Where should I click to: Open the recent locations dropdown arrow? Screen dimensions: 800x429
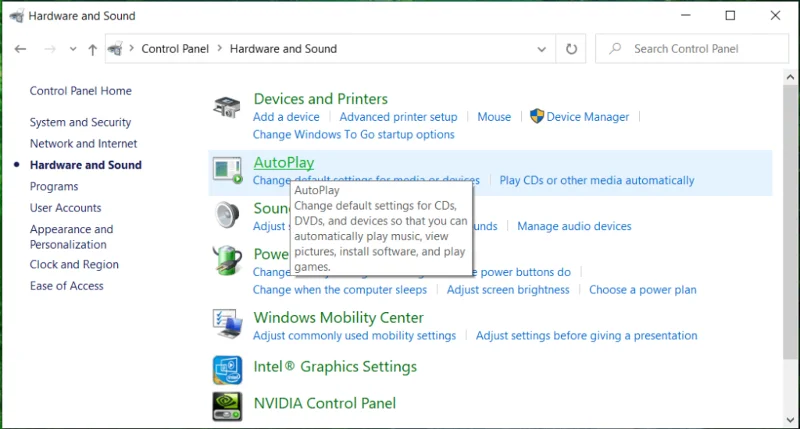pyautogui.click(x=73, y=49)
